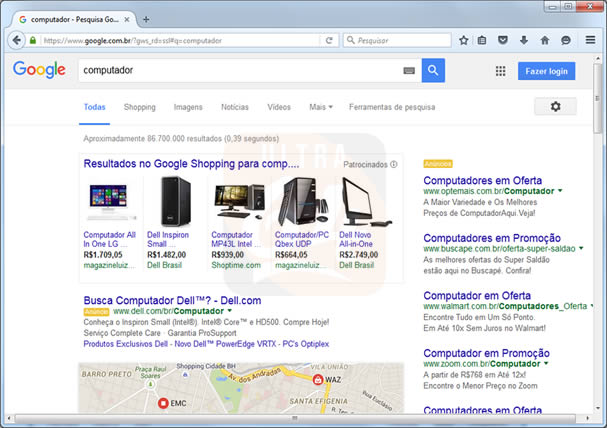
Task: Click the browser back arrow
Action: click(16, 41)
